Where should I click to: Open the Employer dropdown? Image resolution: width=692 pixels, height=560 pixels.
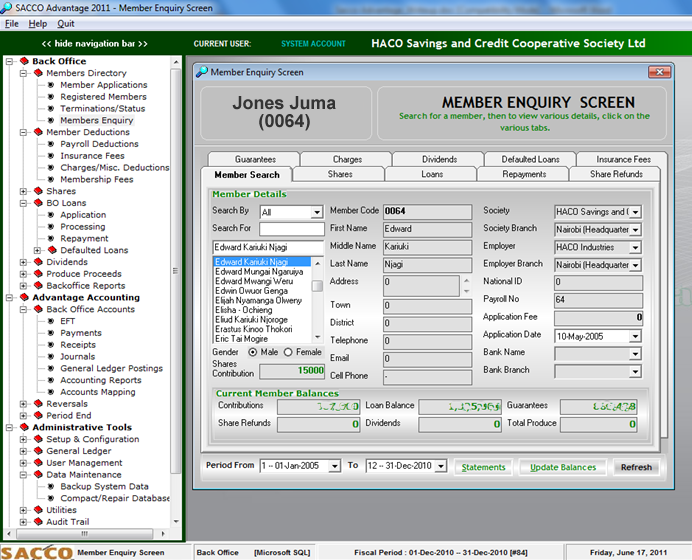pos(635,248)
